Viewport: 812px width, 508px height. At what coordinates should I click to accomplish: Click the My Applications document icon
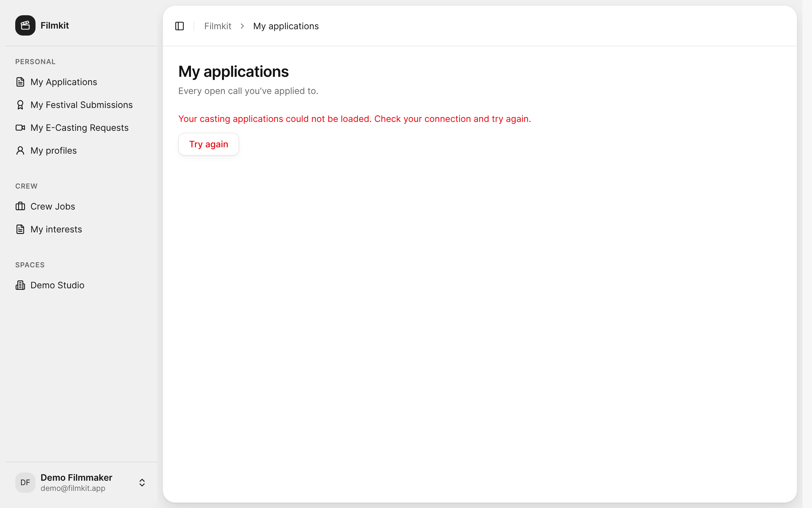[x=20, y=82]
